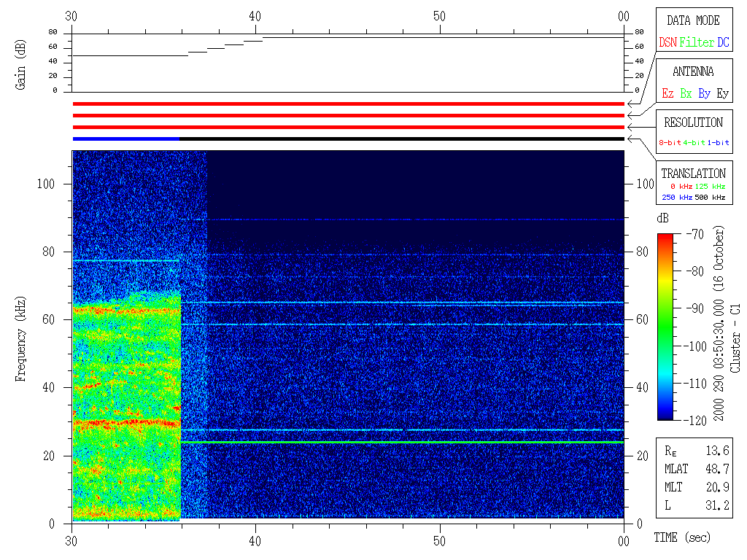Select the blue By antenna label

coord(704,93)
